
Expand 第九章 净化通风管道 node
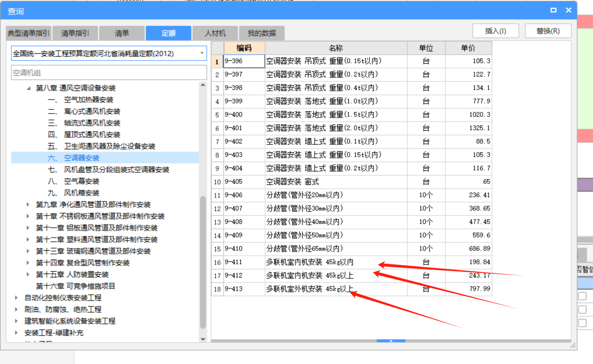coord(28,204)
